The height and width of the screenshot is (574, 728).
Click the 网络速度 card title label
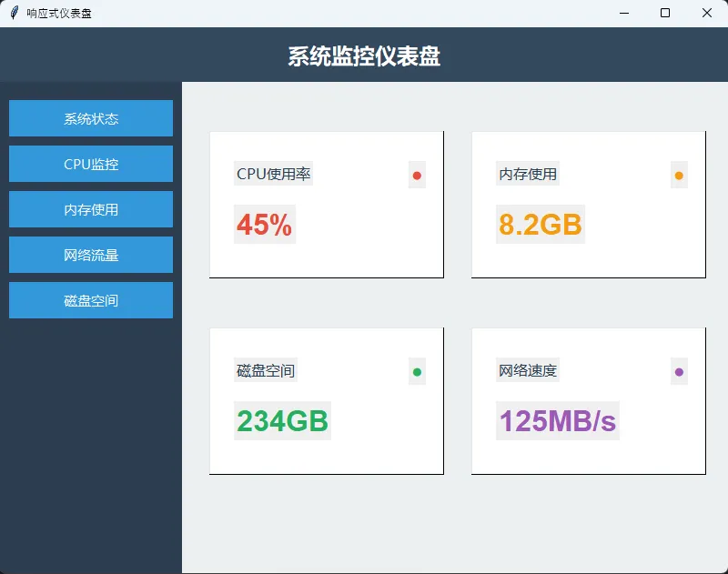[x=528, y=370]
